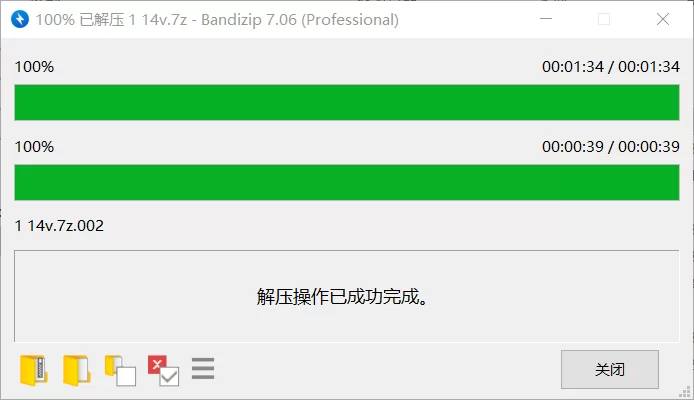
Task: Select the 1 14v.7z.002 filename label
Action: [x=59, y=226]
